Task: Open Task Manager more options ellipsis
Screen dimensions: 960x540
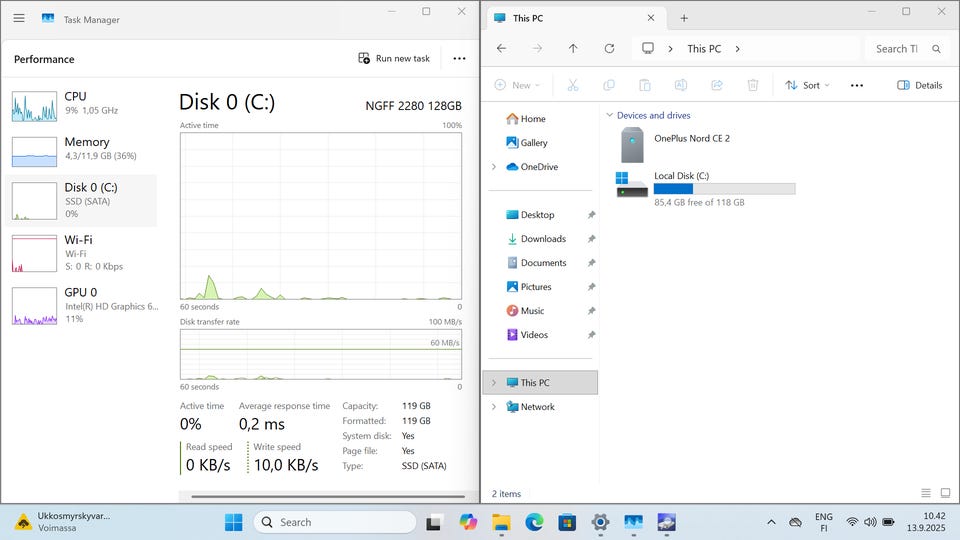Action: pos(459,58)
